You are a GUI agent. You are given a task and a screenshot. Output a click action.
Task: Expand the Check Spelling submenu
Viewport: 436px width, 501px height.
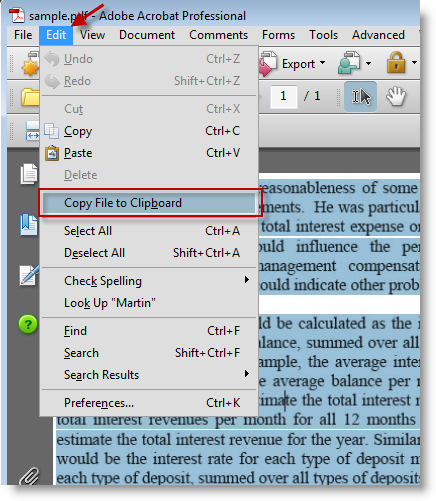click(149, 281)
